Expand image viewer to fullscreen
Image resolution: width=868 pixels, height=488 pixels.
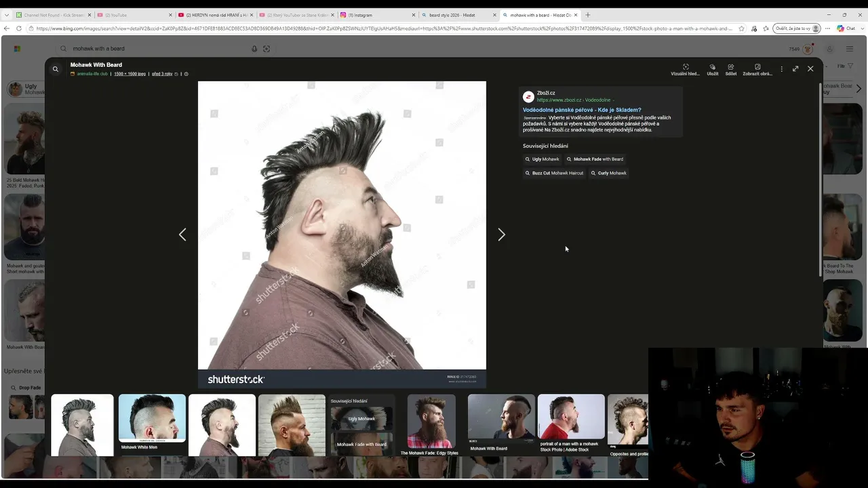[x=795, y=68]
